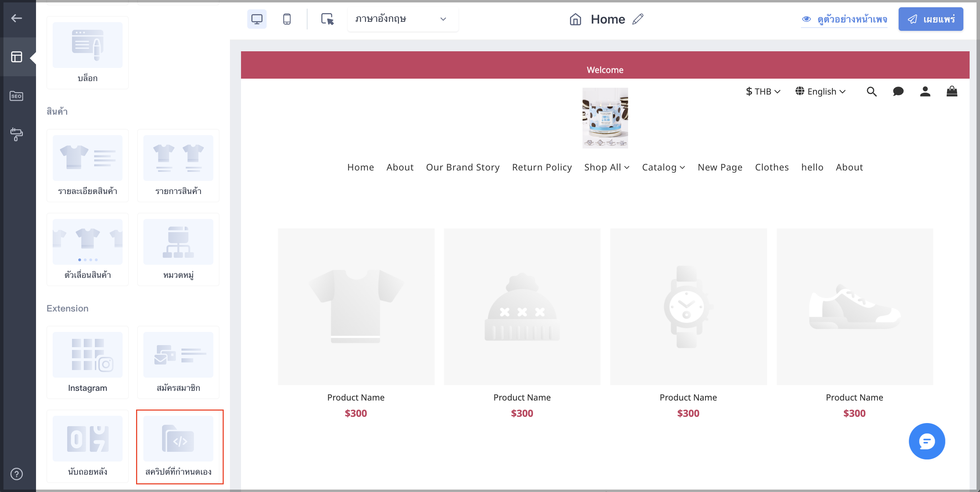The width and height of the screenshot is (980, 492).
Task: Edit page name with the pencil icon
Action: pos(638,19)
